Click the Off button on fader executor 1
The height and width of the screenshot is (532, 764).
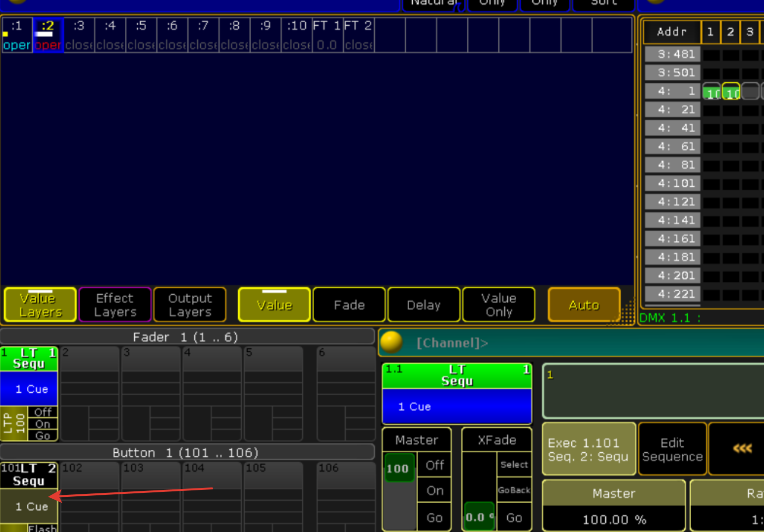43,412
